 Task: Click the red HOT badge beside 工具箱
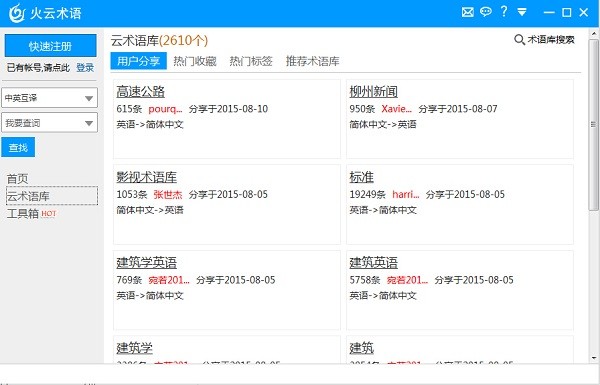coord(49,214)
